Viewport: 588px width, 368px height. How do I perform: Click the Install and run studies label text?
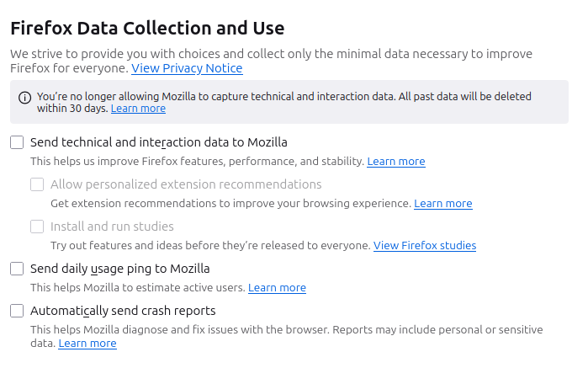[112, 227]
